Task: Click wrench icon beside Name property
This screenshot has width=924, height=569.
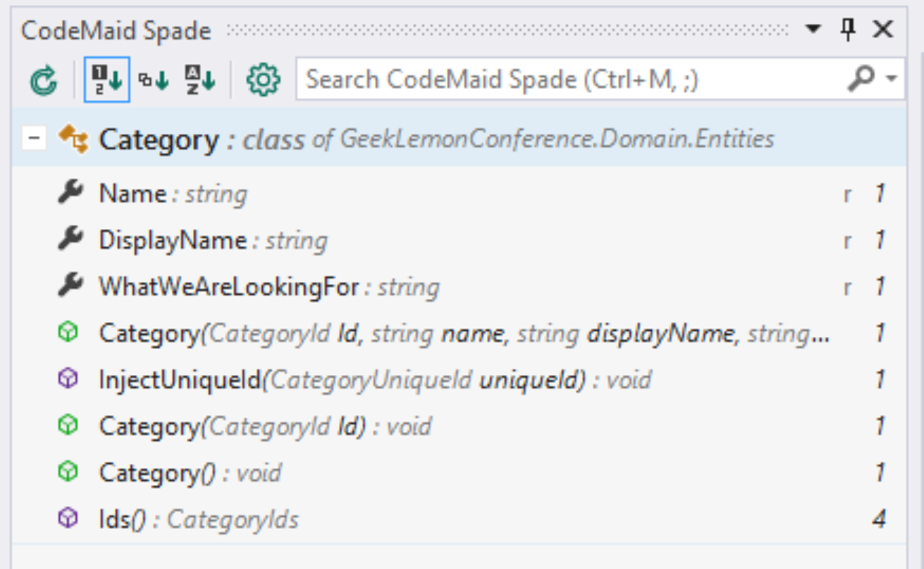Action: 70,192
